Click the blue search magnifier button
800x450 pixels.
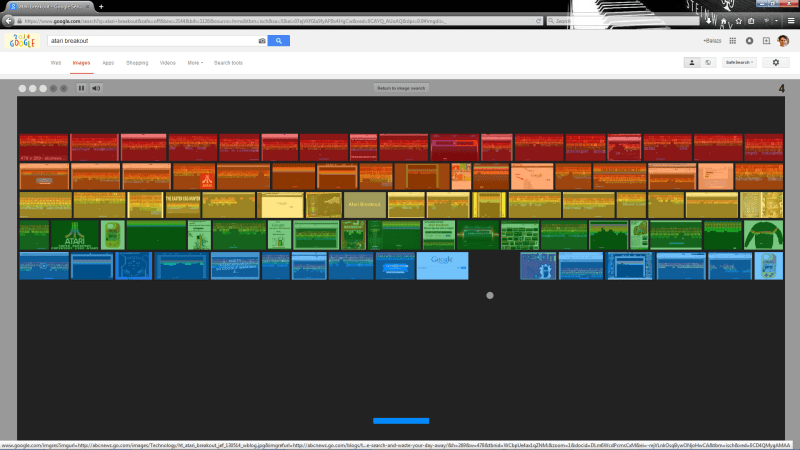point(279,41)
